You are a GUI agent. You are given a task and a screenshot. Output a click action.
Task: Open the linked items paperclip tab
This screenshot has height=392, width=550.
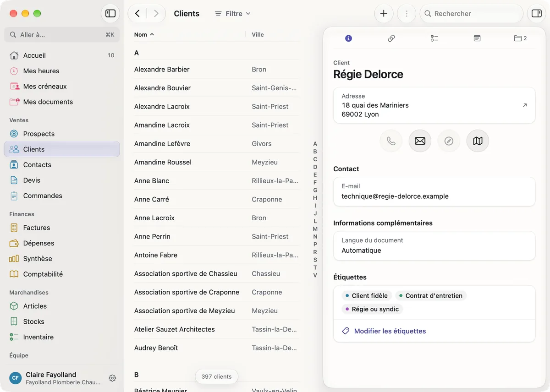click(391, 38)
